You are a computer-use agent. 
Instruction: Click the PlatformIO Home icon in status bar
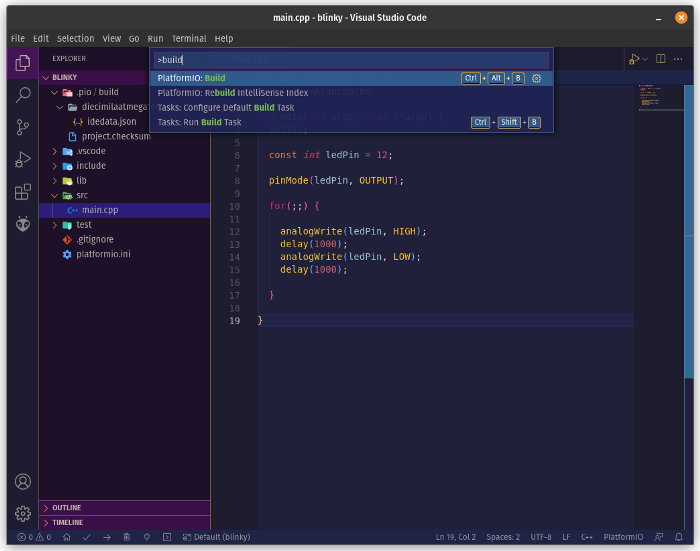click(x=66, y=537)
